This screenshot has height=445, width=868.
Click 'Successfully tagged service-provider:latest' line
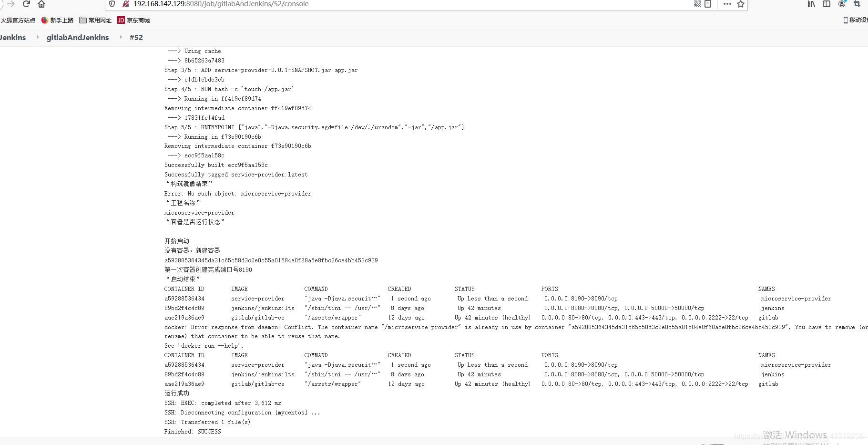(x=236, y=175)
